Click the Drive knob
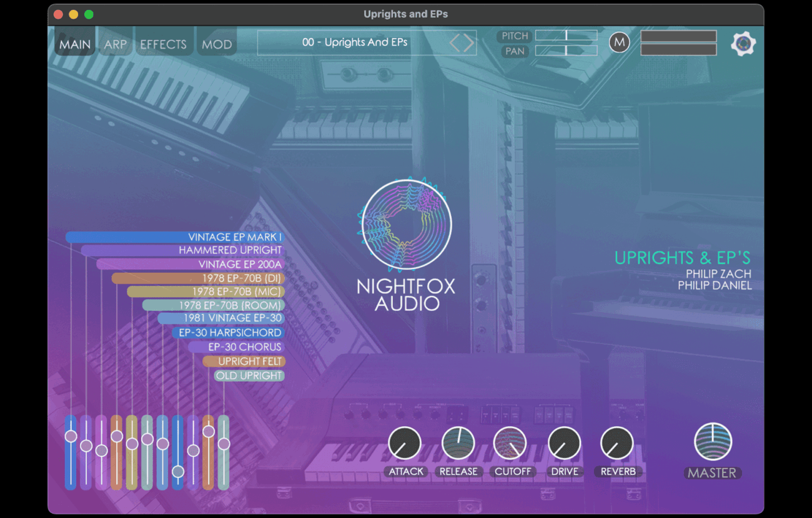The height and width of the screenshot is (518, 812). (564, 443)
